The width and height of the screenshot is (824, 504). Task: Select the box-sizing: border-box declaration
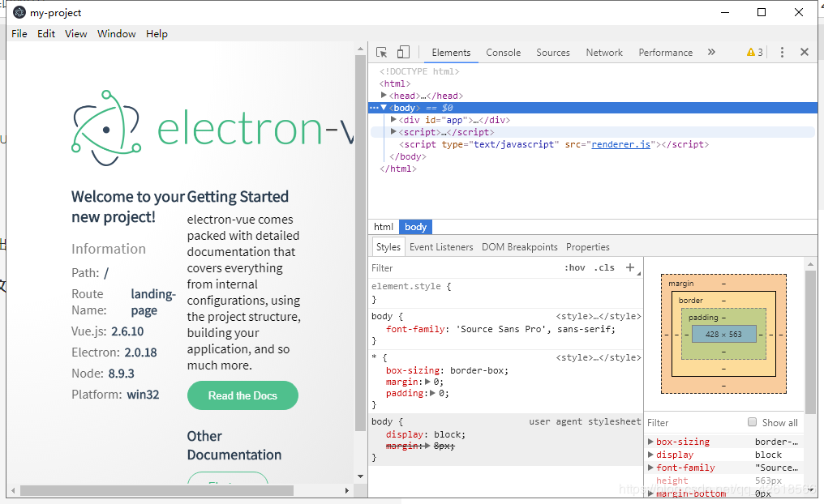447,370
